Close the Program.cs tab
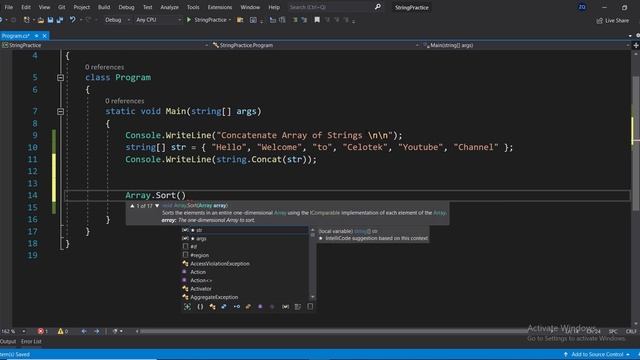This screenshot has height=360, width=640. tap(44, 36)
